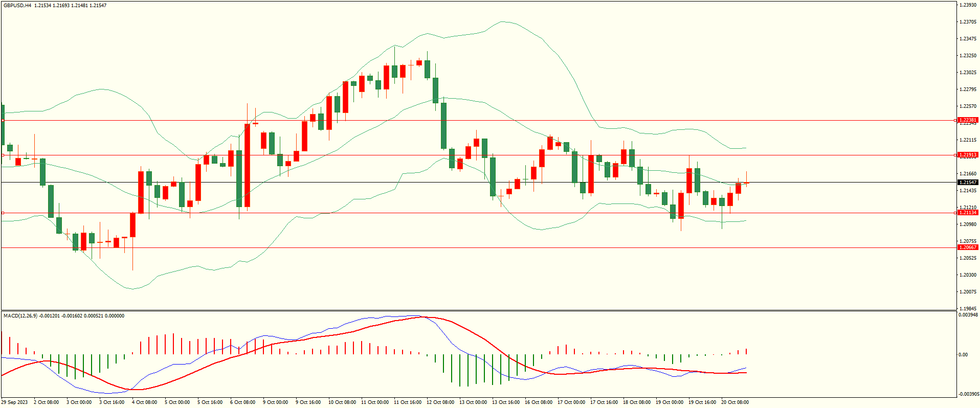Click the -0.003905 MACD scale value
Viewport: 980px width, 408px height.
pyautogui.click(x=968, y=394)
